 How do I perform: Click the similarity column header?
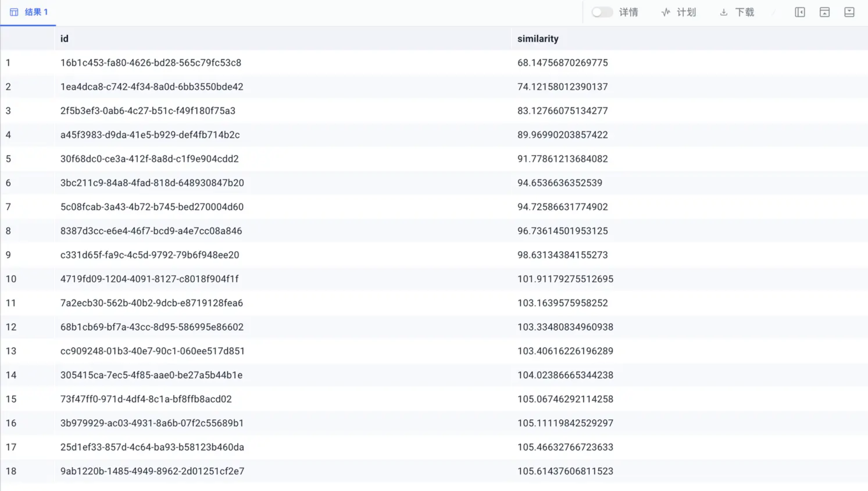[538, 38]
